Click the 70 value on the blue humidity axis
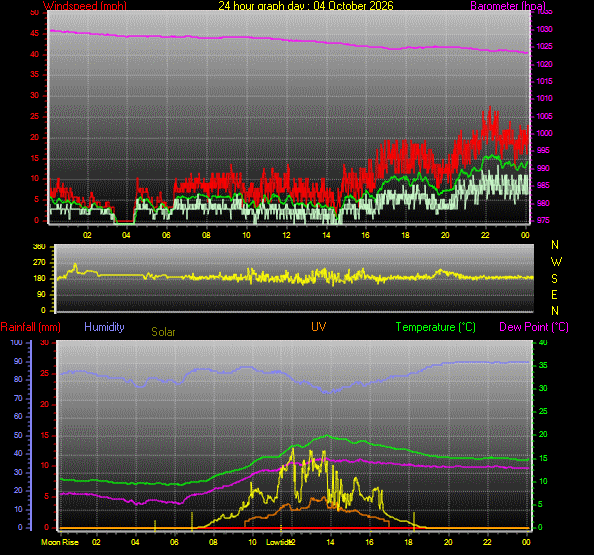594x555 pixels. point(18,398)
